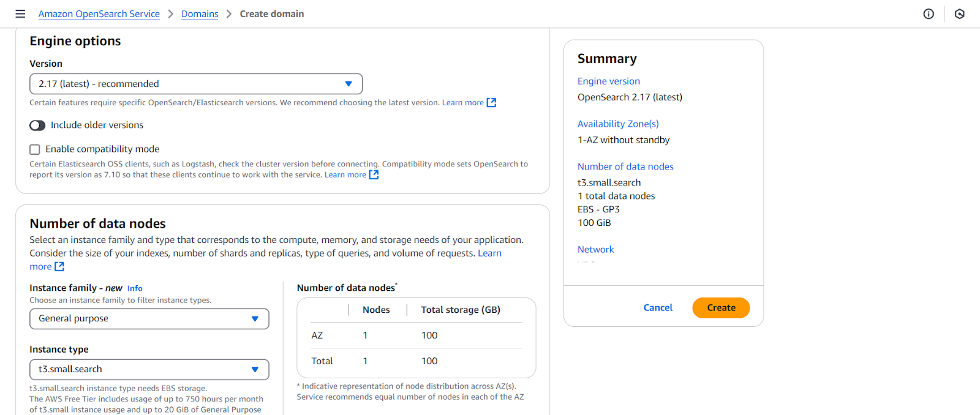The image size is (980, 415).
Task: Open the Instance family dropdown
Action: click(149, 319)
